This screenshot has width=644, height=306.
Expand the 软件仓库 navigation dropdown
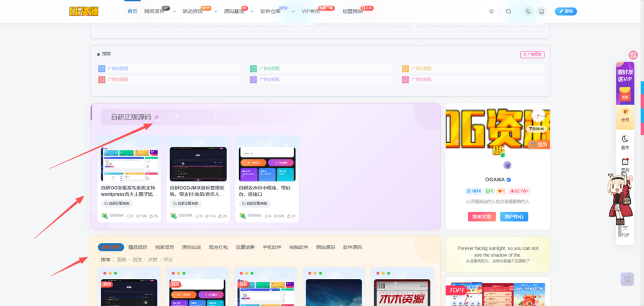tap(274, 11)
